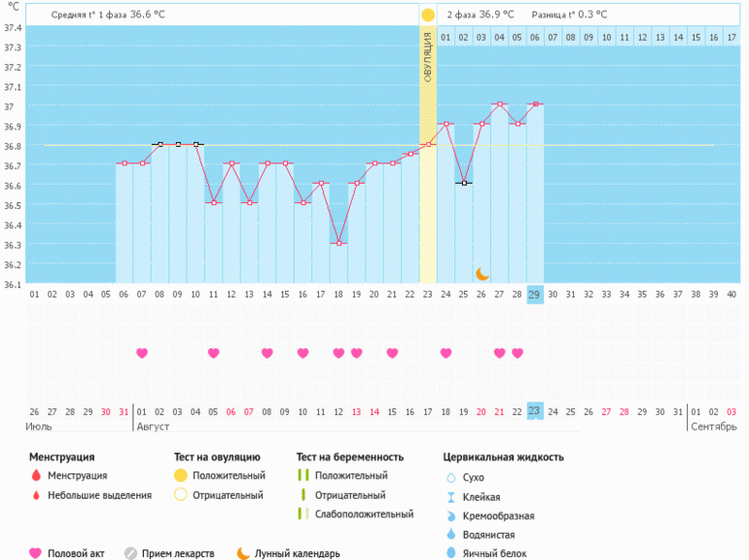Screen dimensions: 749x560
Task: Select the Отрицательный empty circle legend icon
Action: pos(180,495)
